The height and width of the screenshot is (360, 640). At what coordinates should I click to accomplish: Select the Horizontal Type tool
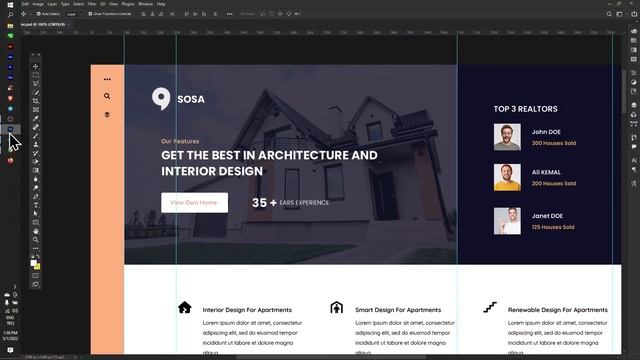36,205
